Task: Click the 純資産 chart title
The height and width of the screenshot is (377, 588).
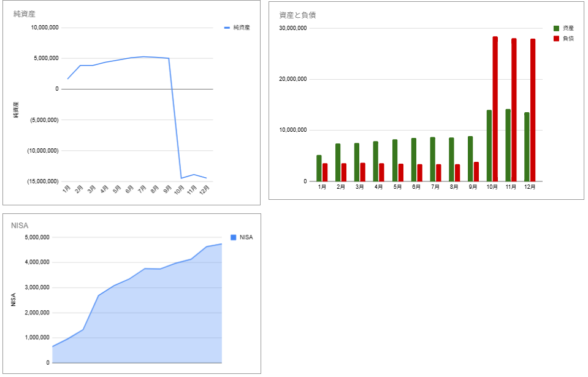Action: 25,14
